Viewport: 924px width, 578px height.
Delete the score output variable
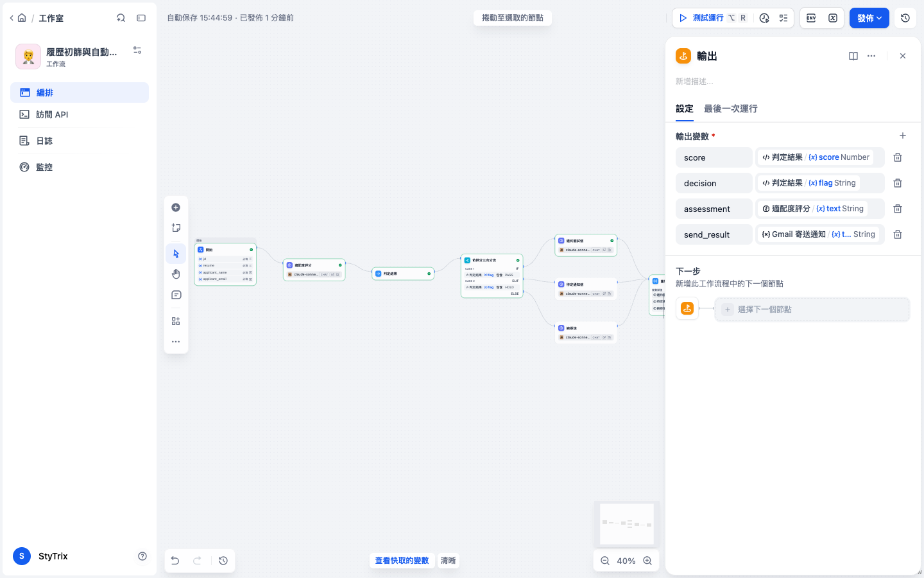pos(898,157)
